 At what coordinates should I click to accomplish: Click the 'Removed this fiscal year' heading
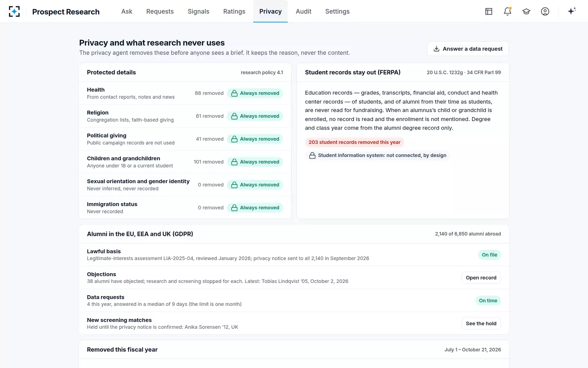[122, 350]
